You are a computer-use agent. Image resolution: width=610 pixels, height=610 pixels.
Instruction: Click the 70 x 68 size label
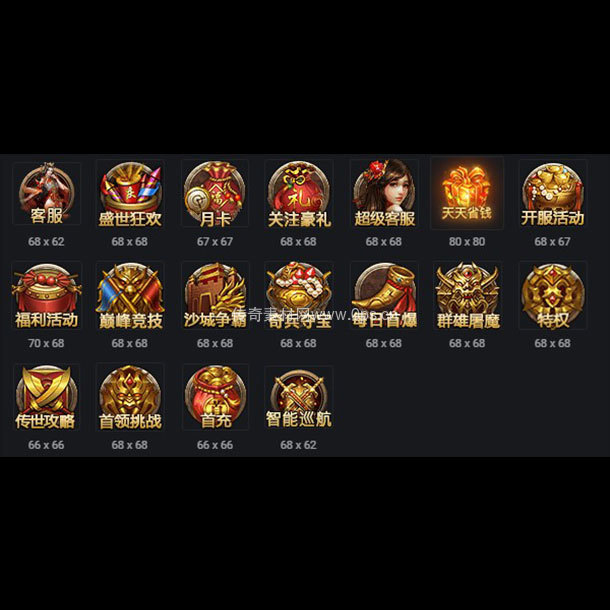[x=46, y=343]
